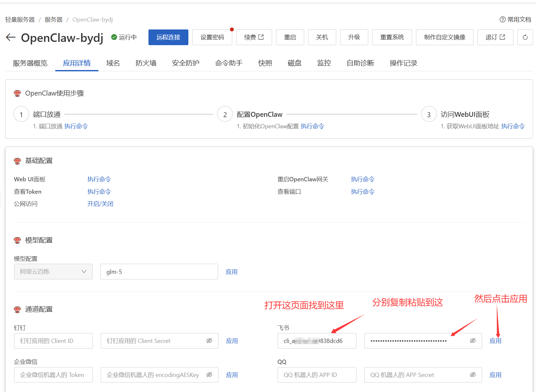The height and width of the screenshot is (392, 536).
Task: Show the 飞书 secret using its eye icon
Action: [x=473, y=341]
